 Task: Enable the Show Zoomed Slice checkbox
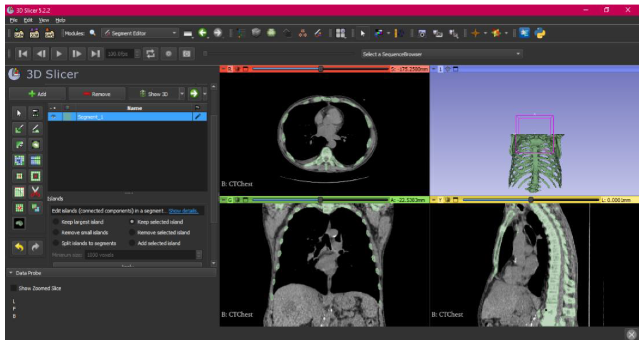[14, 288]
